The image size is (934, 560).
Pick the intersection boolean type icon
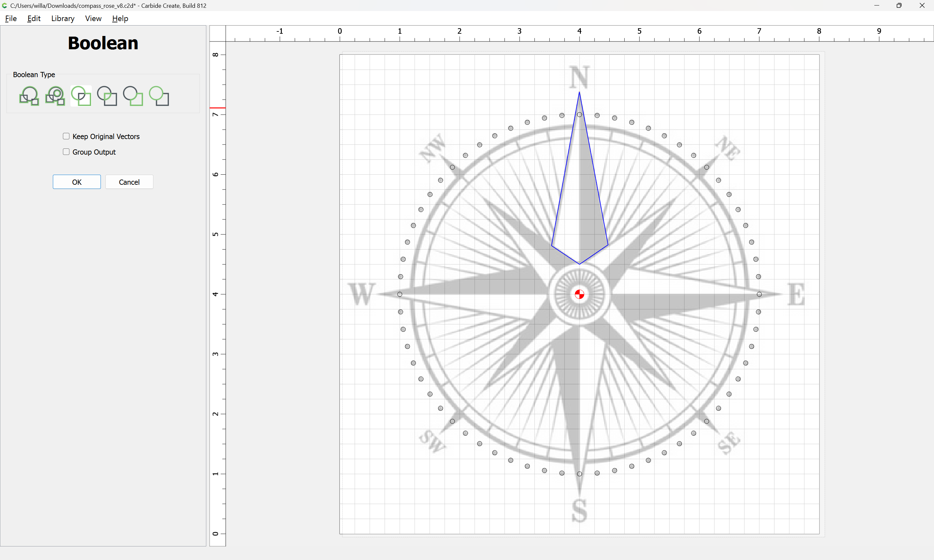107,96
